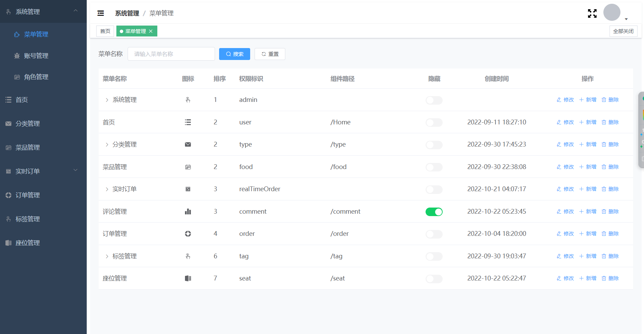The image size is (644, 334).
Task: Open dropdown caret beside the avatar
Action: pos(626,19)
